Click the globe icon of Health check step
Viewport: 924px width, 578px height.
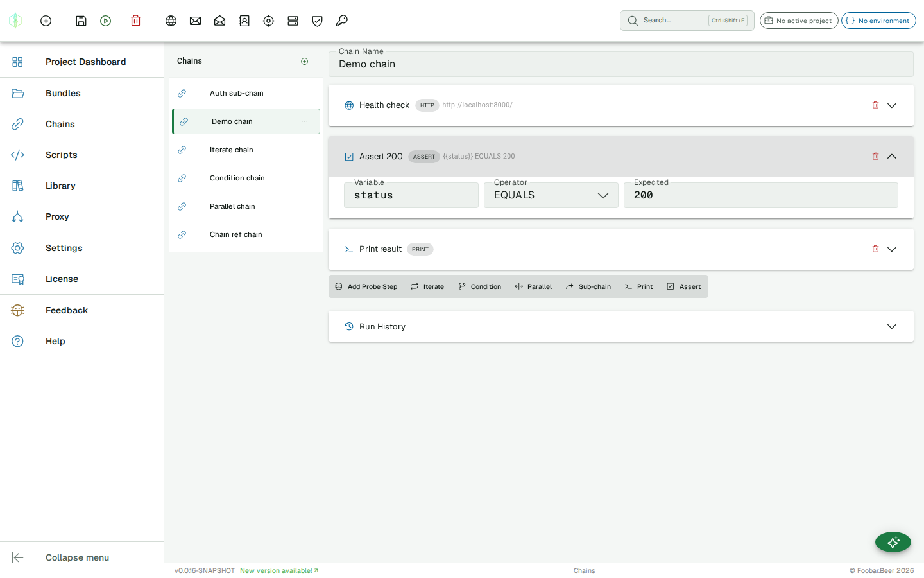click(x=349, y=105)
